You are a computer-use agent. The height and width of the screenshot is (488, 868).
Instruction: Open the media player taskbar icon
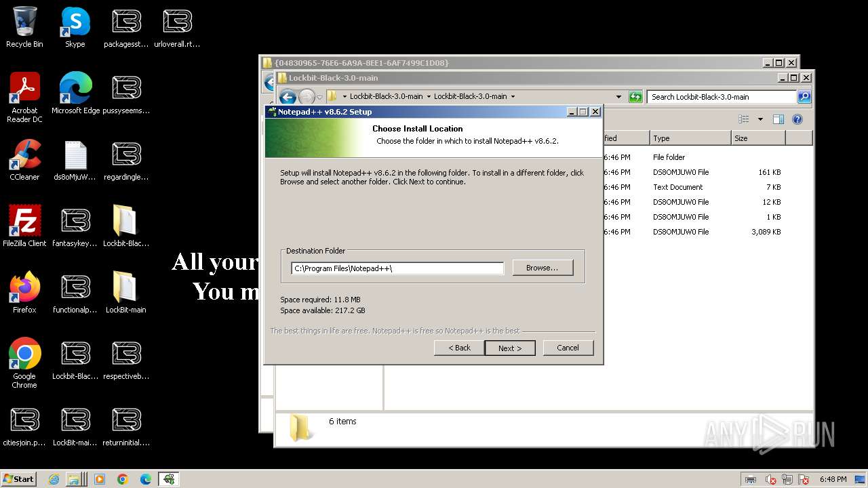[100, 479]
